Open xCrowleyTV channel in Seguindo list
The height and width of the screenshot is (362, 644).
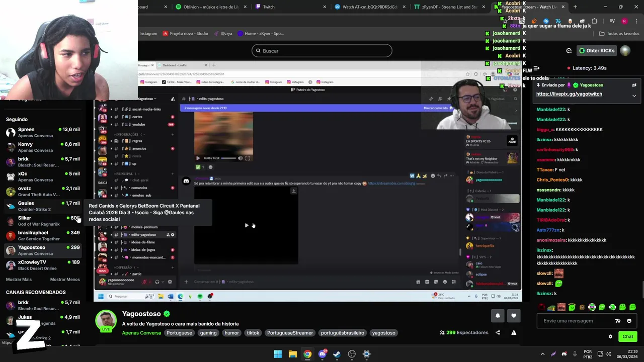[43, 265]
